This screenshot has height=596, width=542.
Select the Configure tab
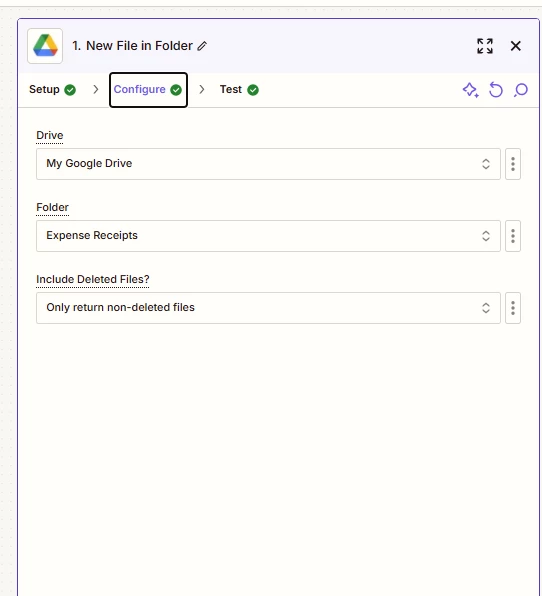(148, 90)
